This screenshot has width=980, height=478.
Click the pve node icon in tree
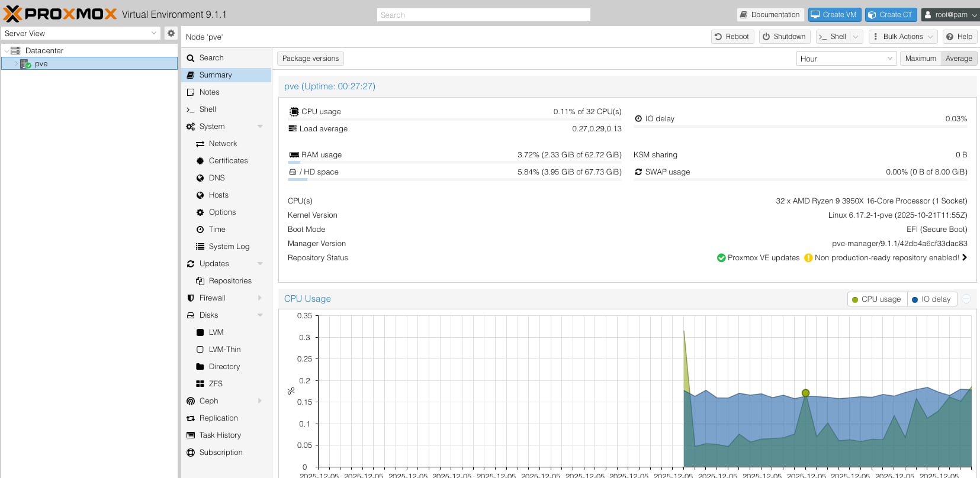25,64
